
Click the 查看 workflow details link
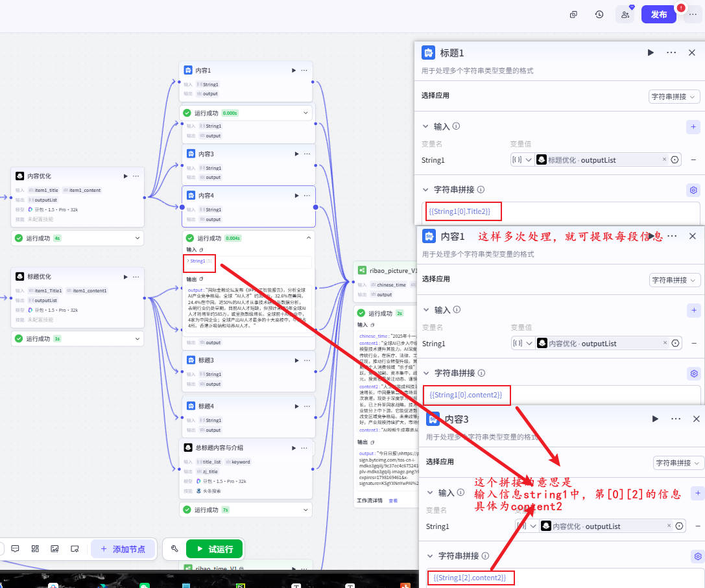(x=393, y=500)
